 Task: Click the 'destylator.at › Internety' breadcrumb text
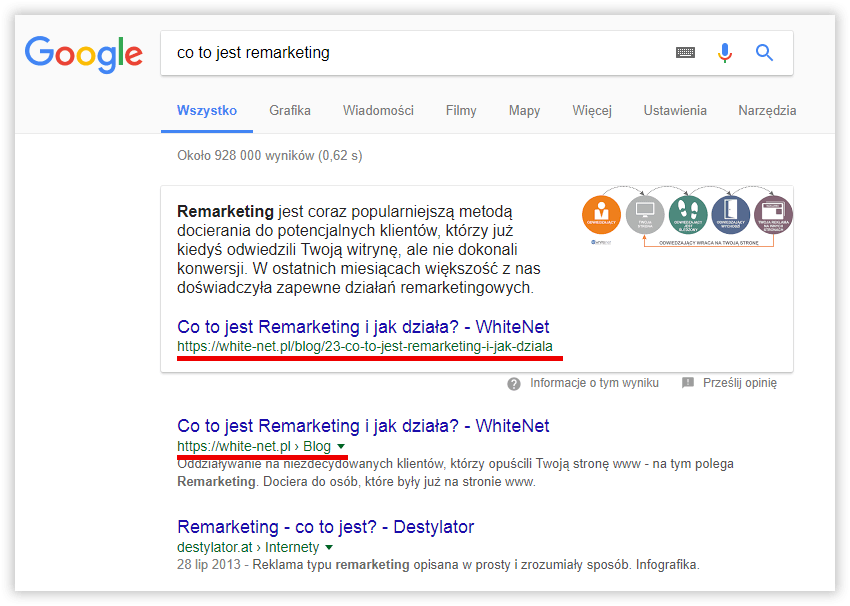click(x=248, y=547)
